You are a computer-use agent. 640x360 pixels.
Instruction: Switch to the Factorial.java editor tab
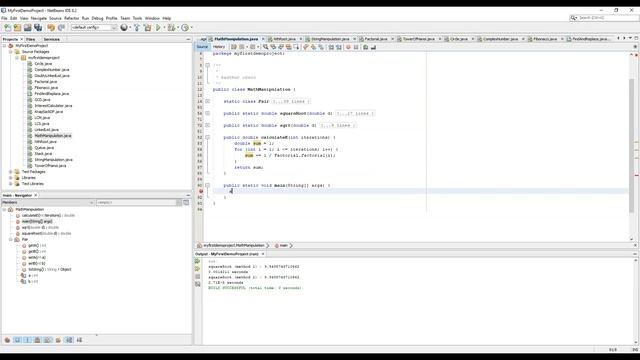coord(376,39)
